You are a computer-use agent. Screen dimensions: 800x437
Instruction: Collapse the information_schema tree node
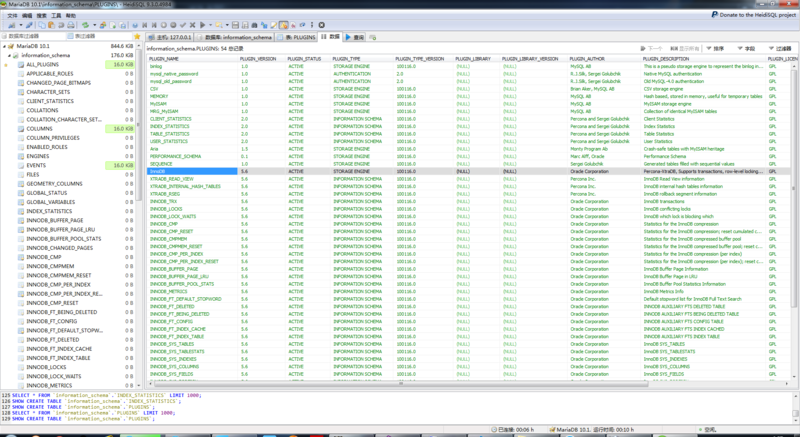(x=9, y=55)
